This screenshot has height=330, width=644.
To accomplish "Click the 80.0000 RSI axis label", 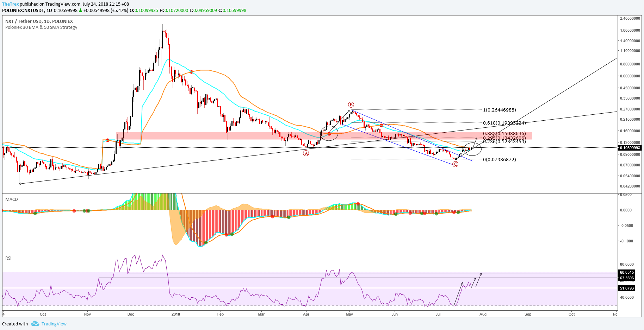I will coord(627,264).
